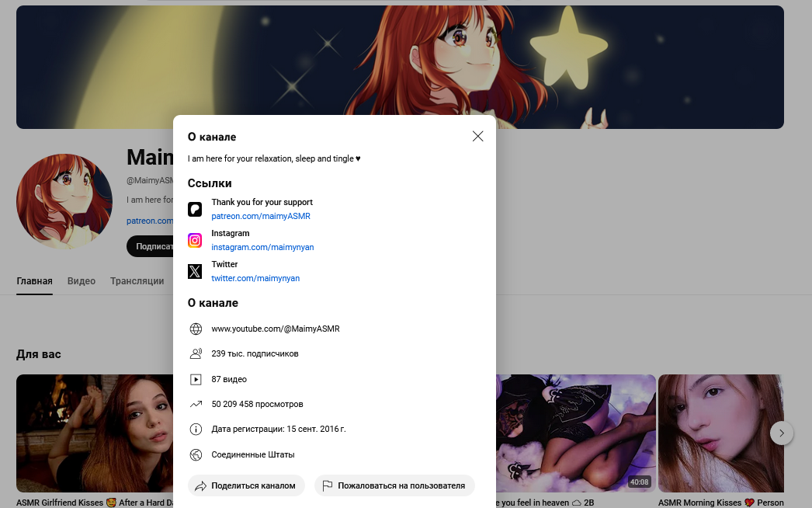Click the patreon.com link under channel name
The image size is (812, 508).
click(x=150, y=221)
